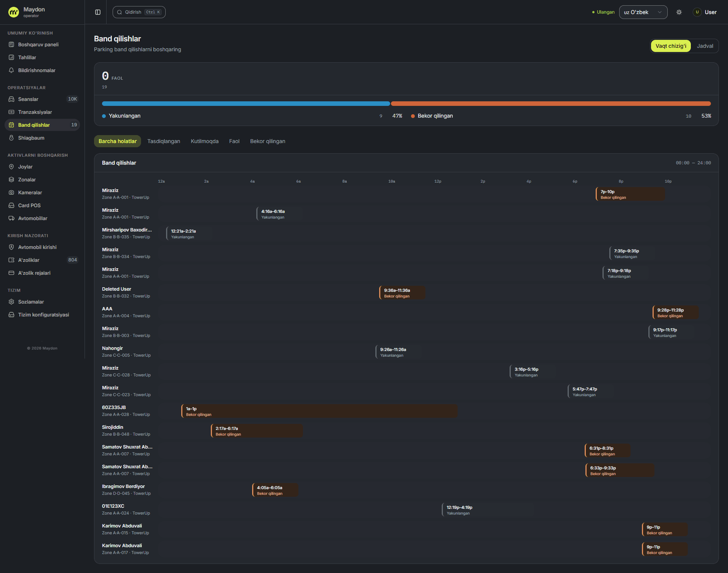Switch the view to Jadval
The height and width of the screenshot is (573, 728).
(x=705, y=46)
